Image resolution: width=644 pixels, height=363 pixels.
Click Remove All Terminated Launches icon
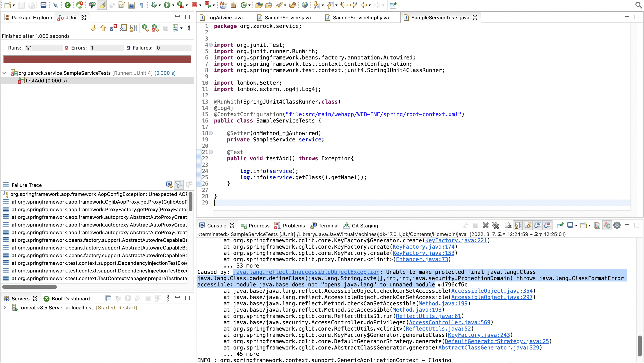click(496, 225)
